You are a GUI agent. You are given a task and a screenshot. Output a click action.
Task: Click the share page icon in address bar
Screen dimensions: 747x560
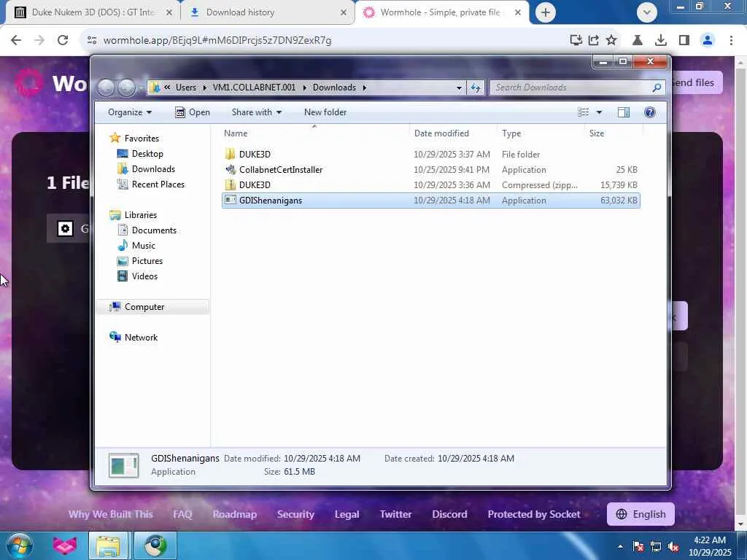(x=594, y=40)
